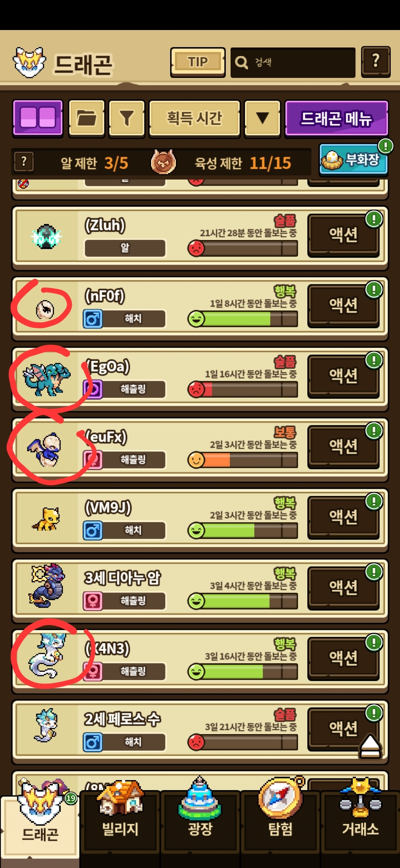Open the 부화장 hatchery egg icon
Viewport: 400px width, 868px height.
353,160
